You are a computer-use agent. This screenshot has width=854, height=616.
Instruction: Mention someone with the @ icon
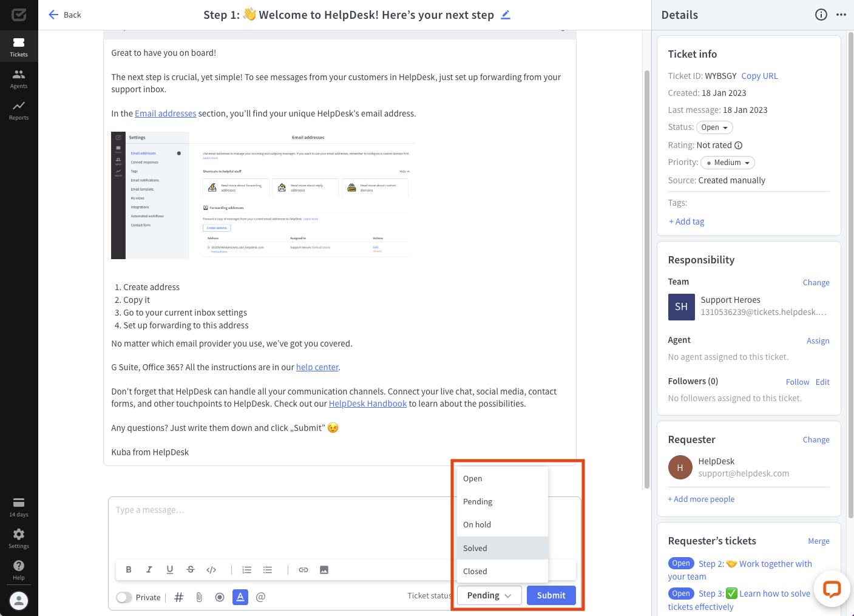(261, 597)
